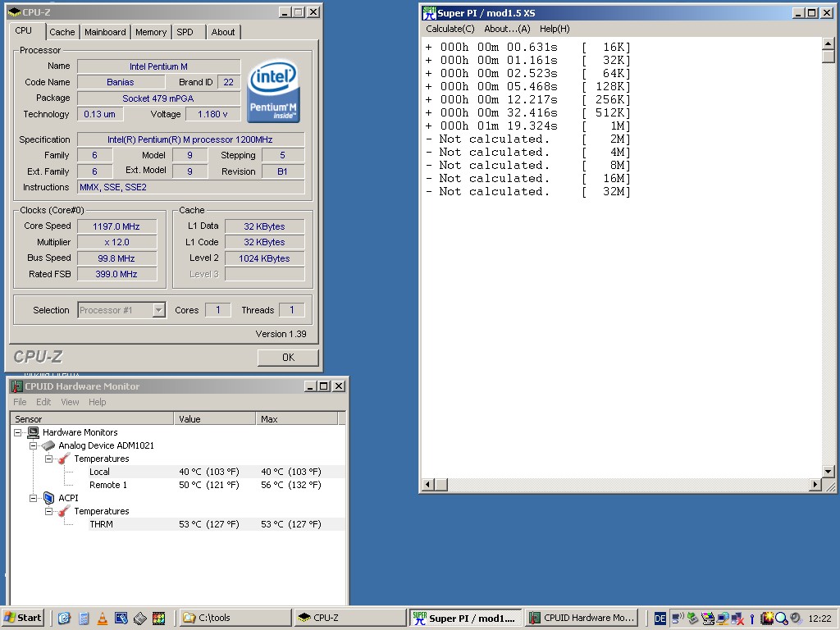The image size is (840, 630).
Task: Collapse Temperatures under Analog Device ADM1021
Action: click(48, 459)
